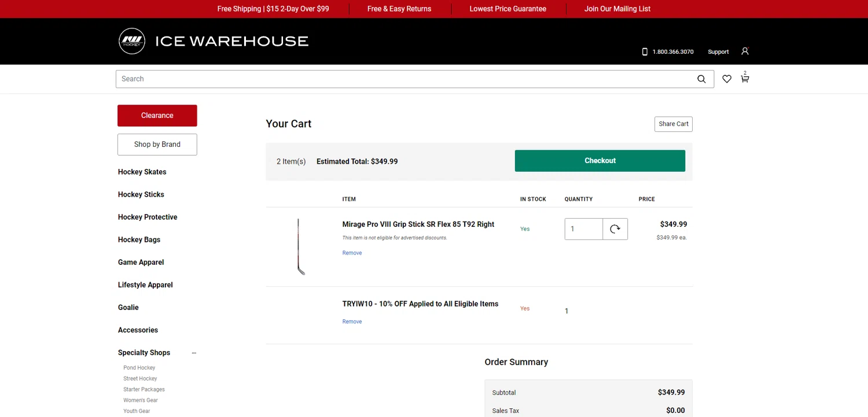The height and width of the screenshot is (417, 868).
Task: Open Game Apparel category
Action: 141,262
